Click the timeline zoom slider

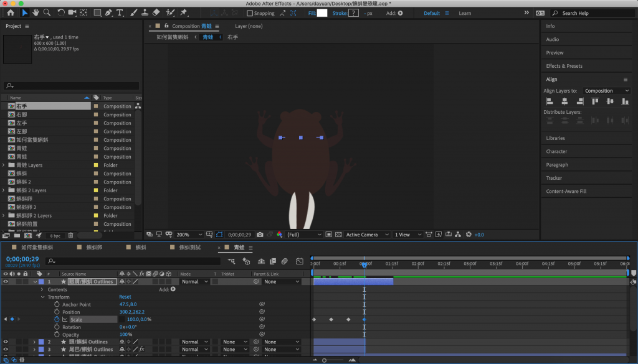click(x=324, y=360)
